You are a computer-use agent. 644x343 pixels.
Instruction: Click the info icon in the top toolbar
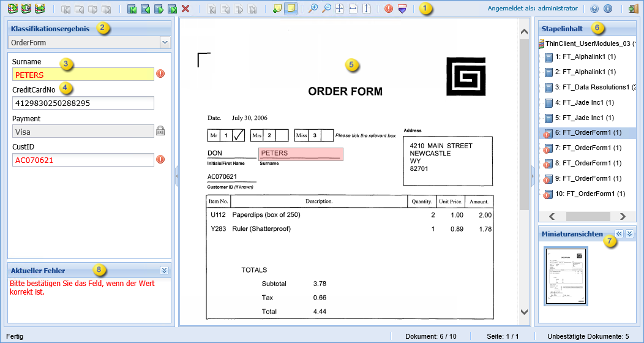608,9
